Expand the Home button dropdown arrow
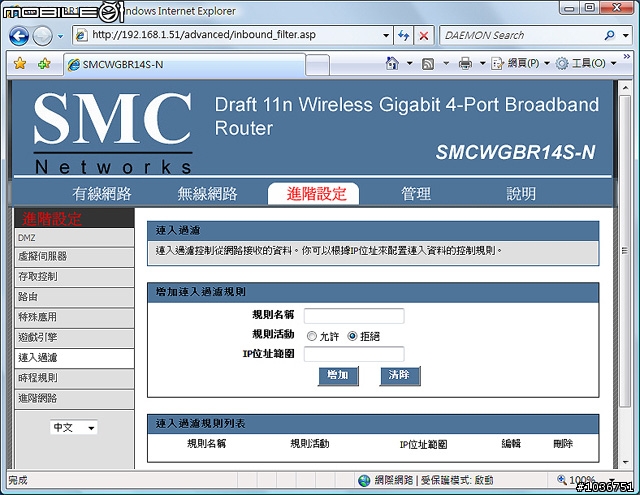The image size is (640, 495). (x=409, y=64)
